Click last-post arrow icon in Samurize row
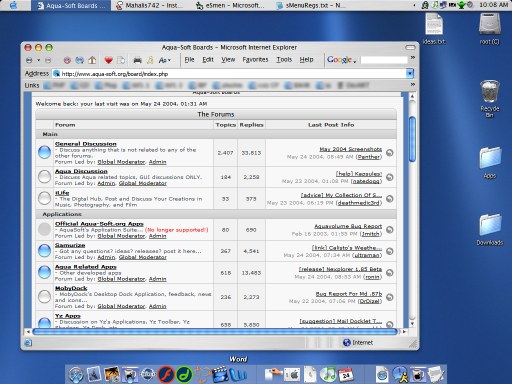512x384 pixels. coord(389,251)
